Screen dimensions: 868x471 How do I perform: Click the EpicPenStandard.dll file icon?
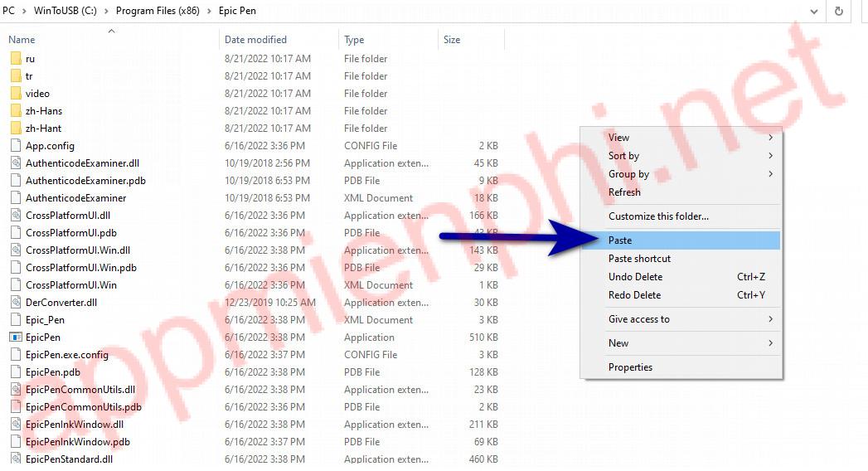tap(16, 459)
